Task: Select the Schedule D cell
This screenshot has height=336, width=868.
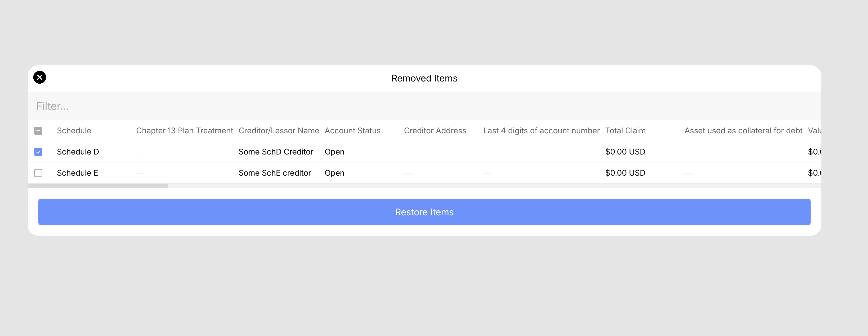Action: pos(78,152)
